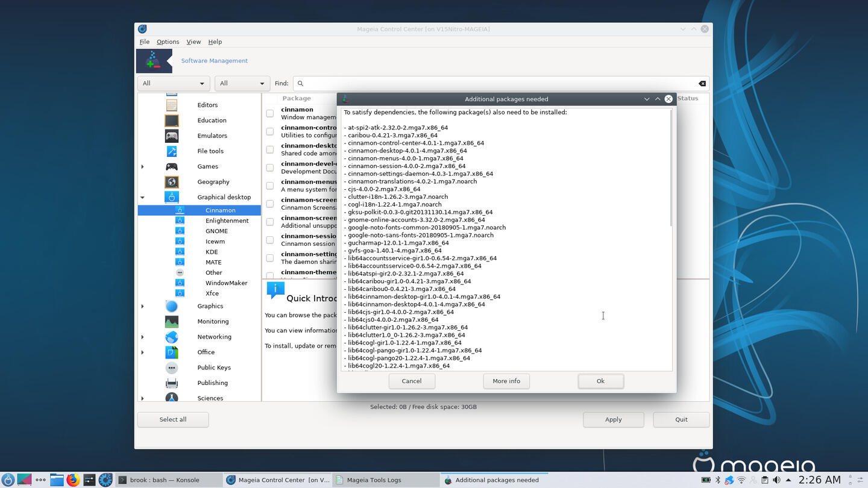The height and width of the screenshot is (488, 868).
Task: Click the Monitoring category icon
Action: (172, 322)
